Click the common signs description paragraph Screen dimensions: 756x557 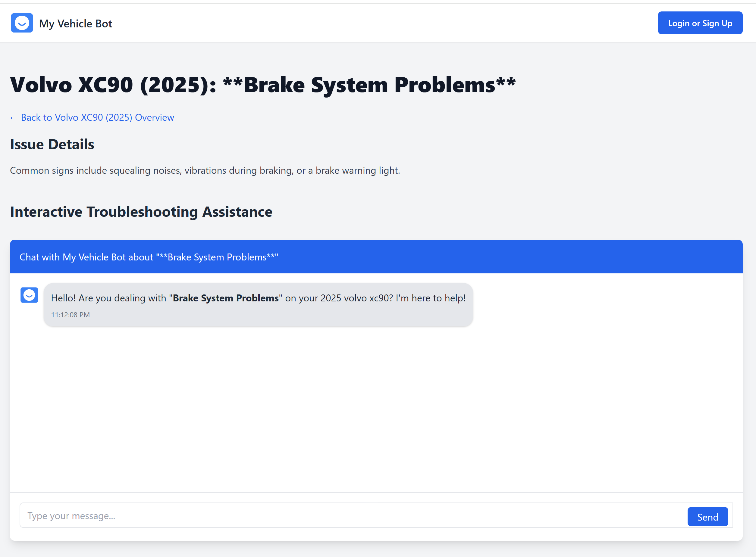pyautogui.click(x=205, y=171)
